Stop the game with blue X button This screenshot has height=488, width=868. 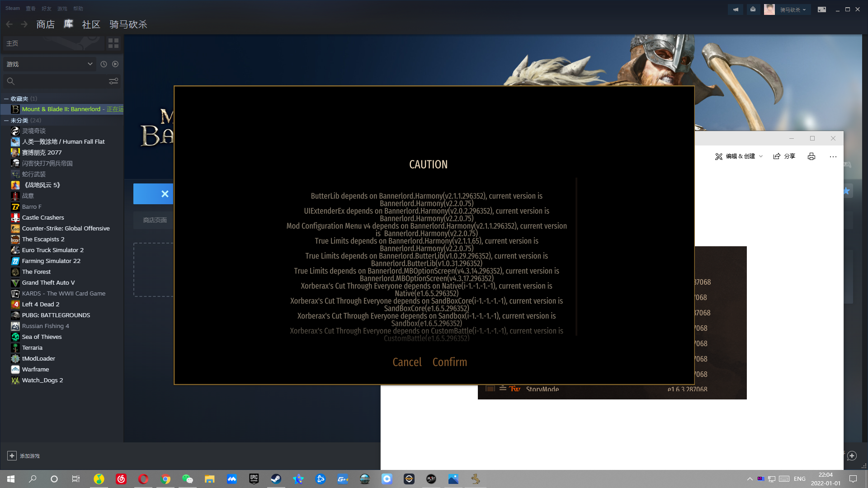coord(153,194)
